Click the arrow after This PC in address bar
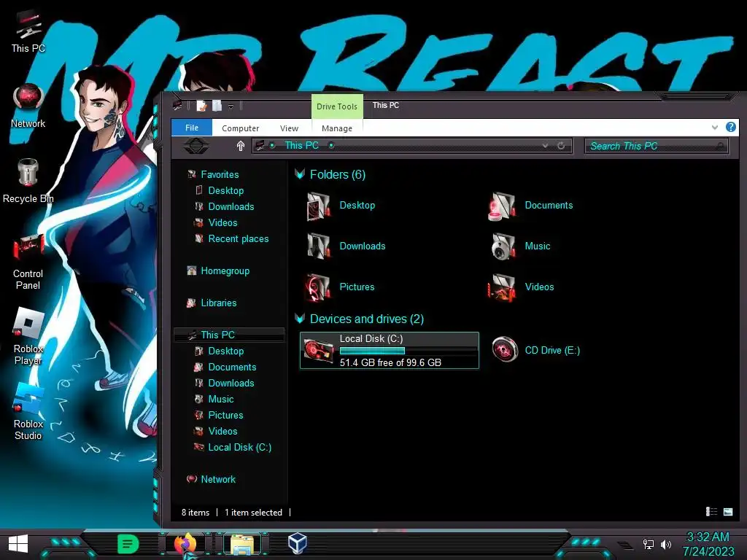Image resolution: width=747 pixels, height=560 pixels. [331, 145]
